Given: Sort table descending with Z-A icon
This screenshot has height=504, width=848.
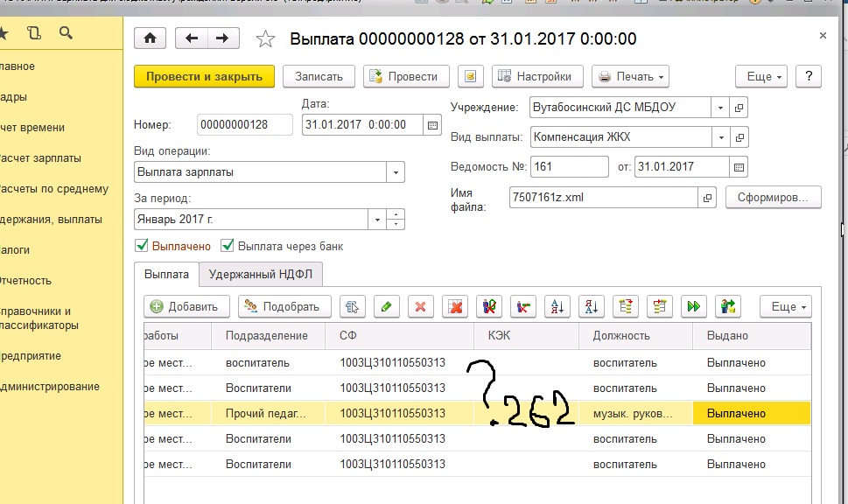Looking at the screenshot, I should pyautogui.click(x=592, y=306).
